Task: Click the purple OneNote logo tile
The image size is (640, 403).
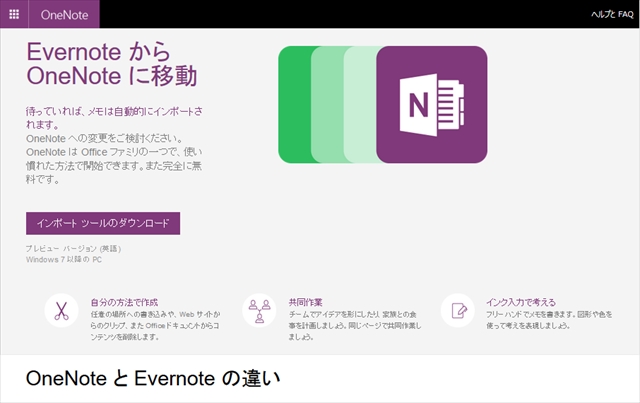Action: point(431,105)
